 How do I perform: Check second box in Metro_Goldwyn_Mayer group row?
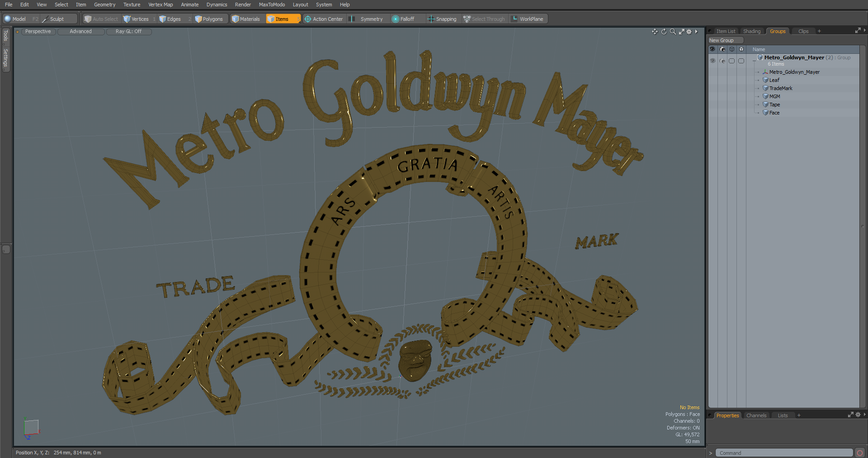[741, 61]
